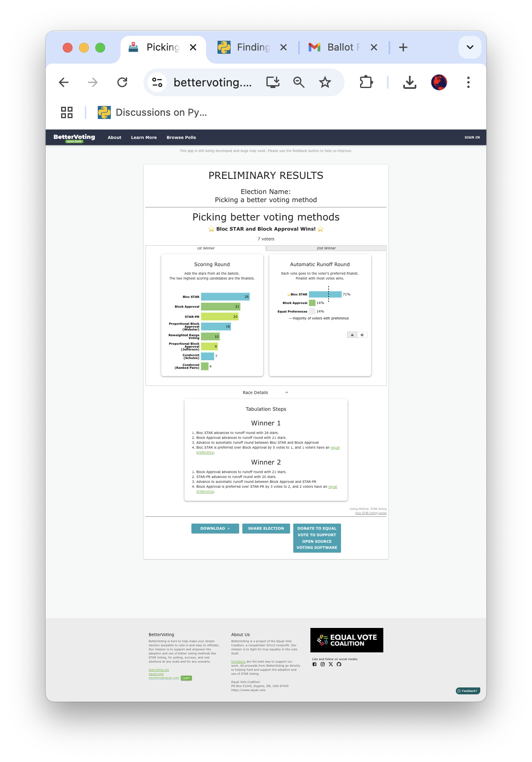Image resolution: width=532 pixels, height=762 pixels.
Task: Open equal preference link under Winner 2
Action: pyautogui.click(x=332, y=487)
